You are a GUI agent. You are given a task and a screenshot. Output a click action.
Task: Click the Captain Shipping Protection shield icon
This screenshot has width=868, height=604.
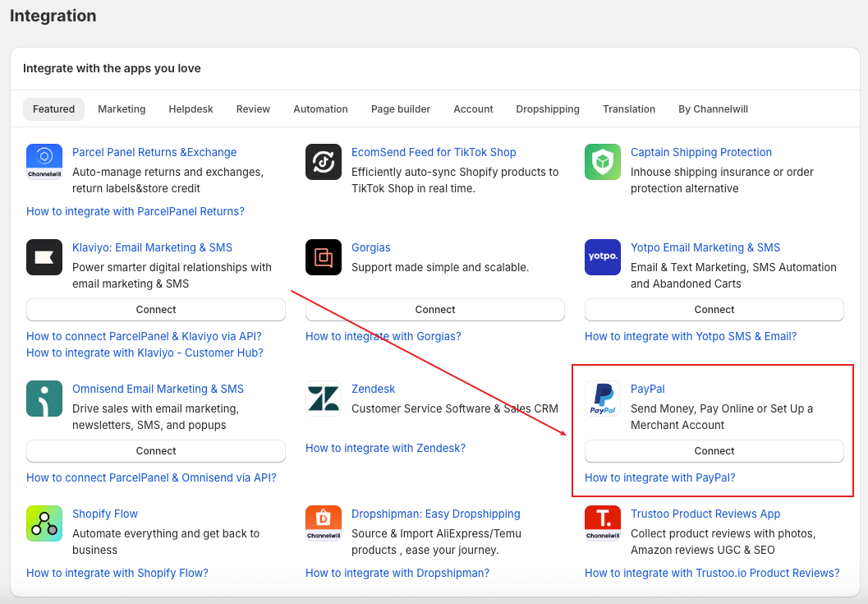603,162
